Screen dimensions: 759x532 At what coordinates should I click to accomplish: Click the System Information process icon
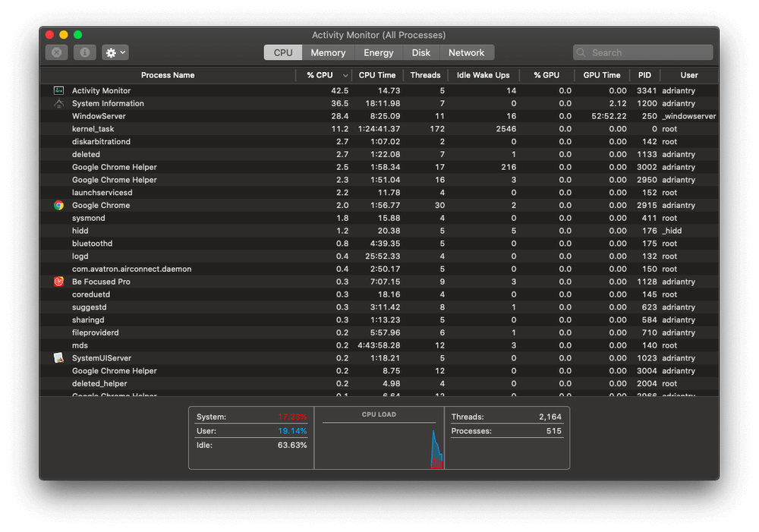pyautogui.click(x=58, y=103)
